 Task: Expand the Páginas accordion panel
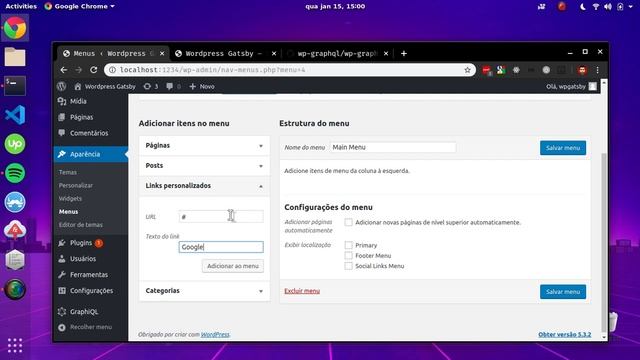204,145
